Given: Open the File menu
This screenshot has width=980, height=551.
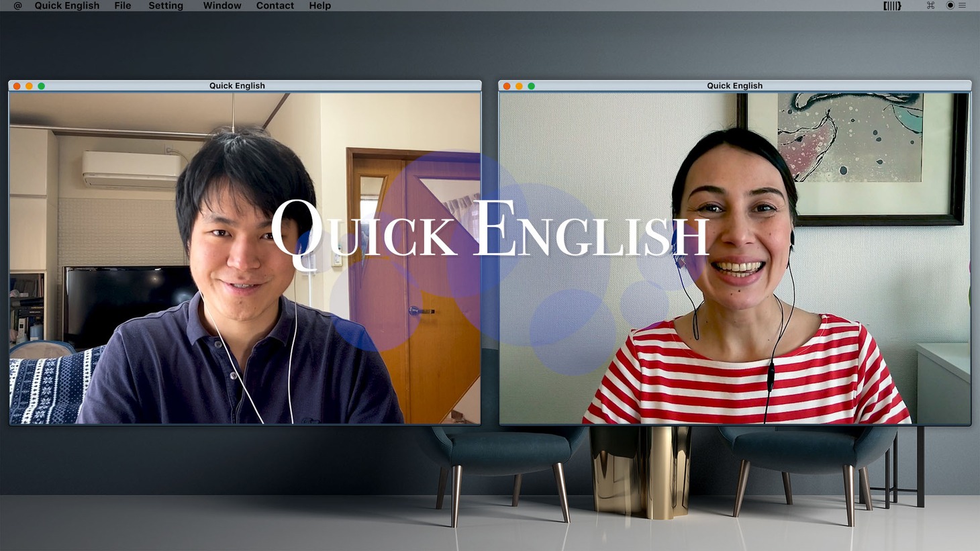Looking at the screenshot, I should 122,5.
